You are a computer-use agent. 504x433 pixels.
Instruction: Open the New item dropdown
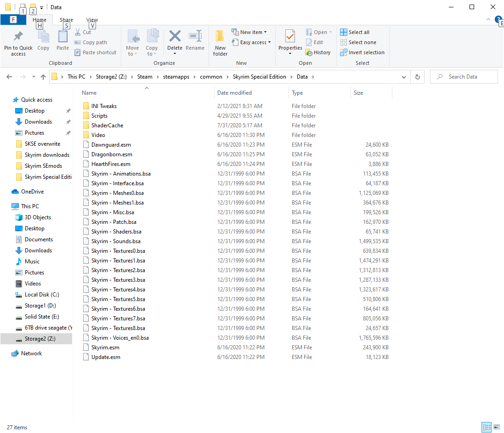point(249,32)
